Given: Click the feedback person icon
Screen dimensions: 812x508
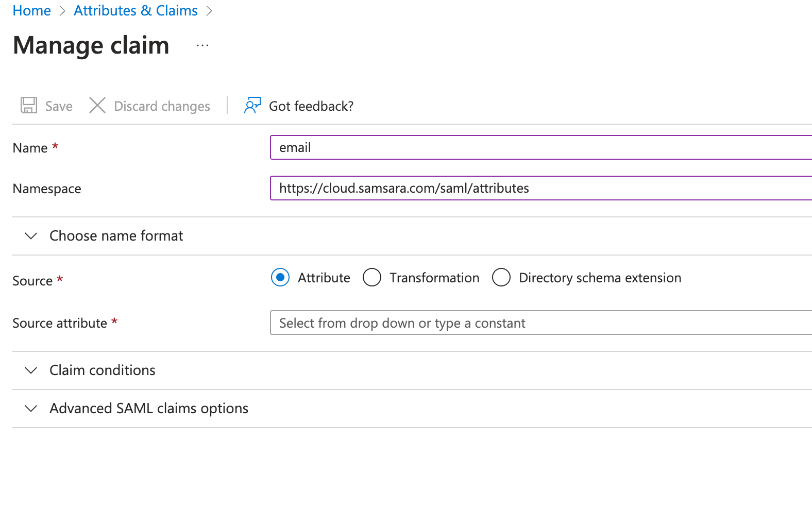Looking at the screenshot, I should [252, 106].
